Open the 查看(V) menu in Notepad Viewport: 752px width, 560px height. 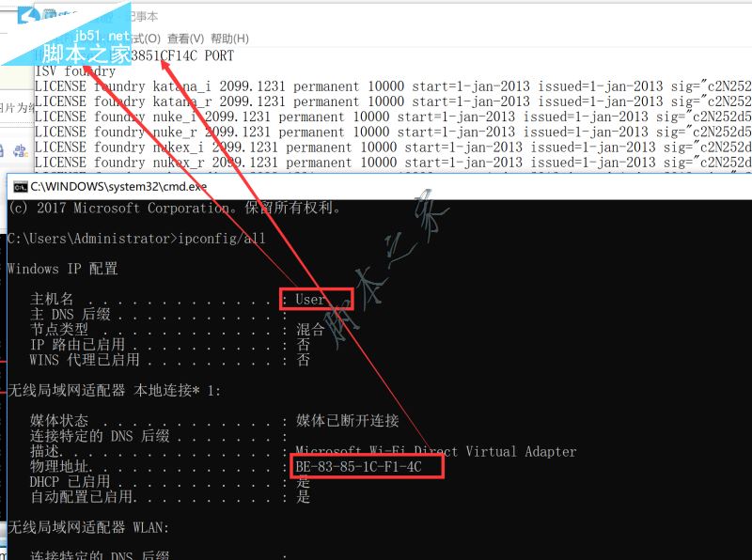(x=185, y=39)
